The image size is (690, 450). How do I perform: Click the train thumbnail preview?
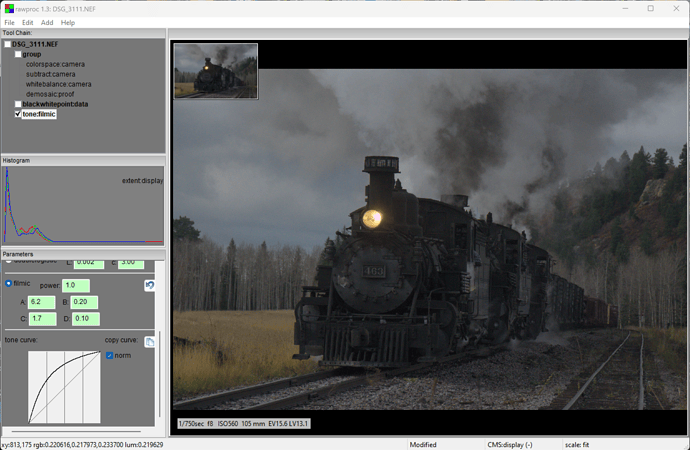pyautogui.click(x=215, y=70)
